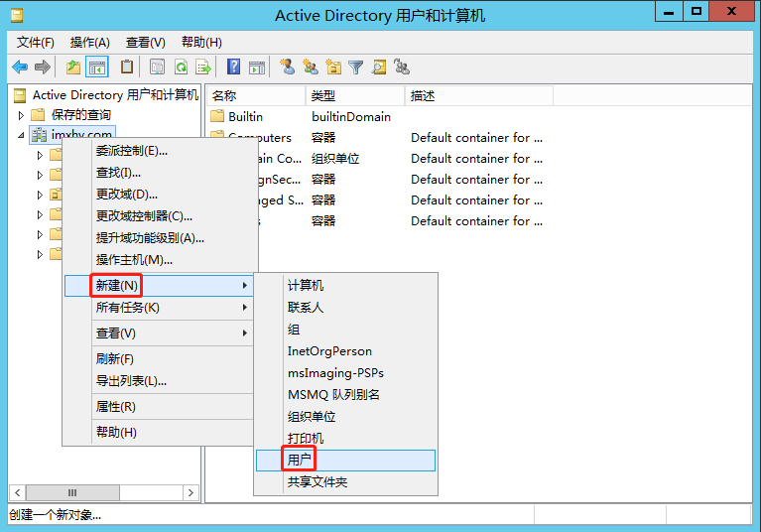Open the 操作(A) menu
Image resolution: width=761 pixels, height=532 pixels.
pyautogui.click(x=89, y=43)
